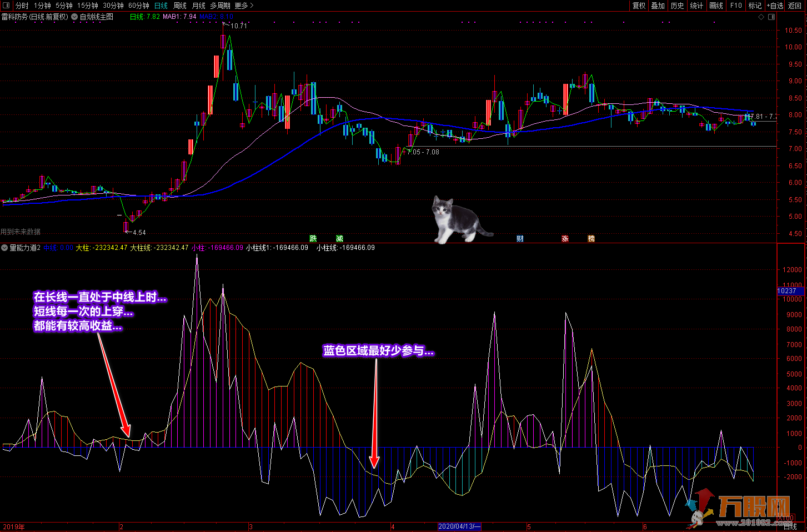Click the blue 财 event marker
Screen dimensions: 807x532
pyautogui.click(x=520, y=238)
